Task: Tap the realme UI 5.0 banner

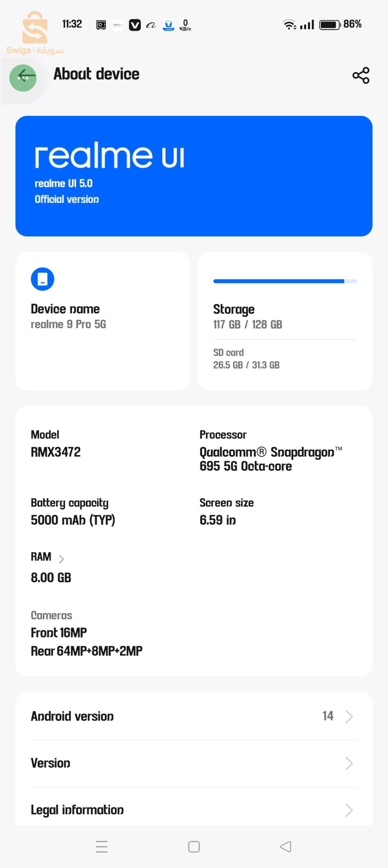Action: pos(194,176)
